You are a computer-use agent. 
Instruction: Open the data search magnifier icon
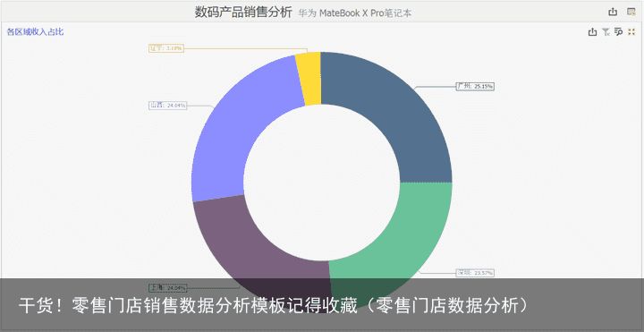point(618,31)
